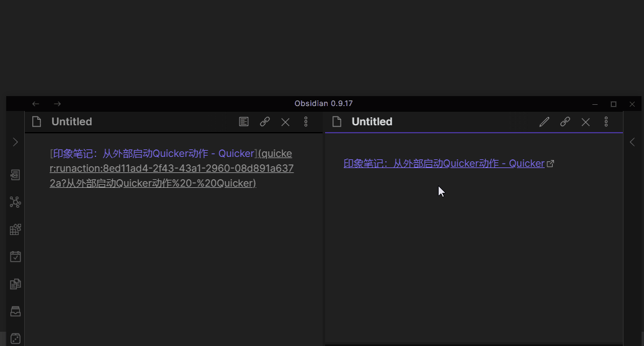Click file icon of left Untitled pane
Image resolution: width=644 pixels, height=346 pixels.
(37, 122)
